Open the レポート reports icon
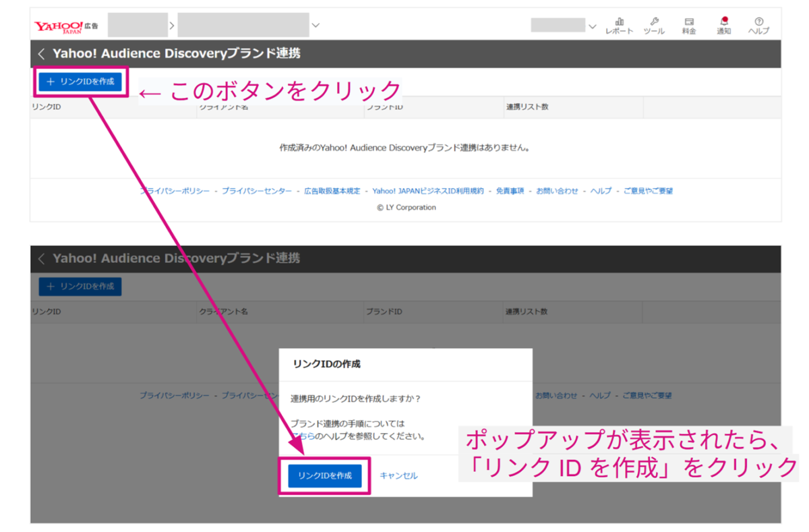809x532 pixels. point(619,26)
